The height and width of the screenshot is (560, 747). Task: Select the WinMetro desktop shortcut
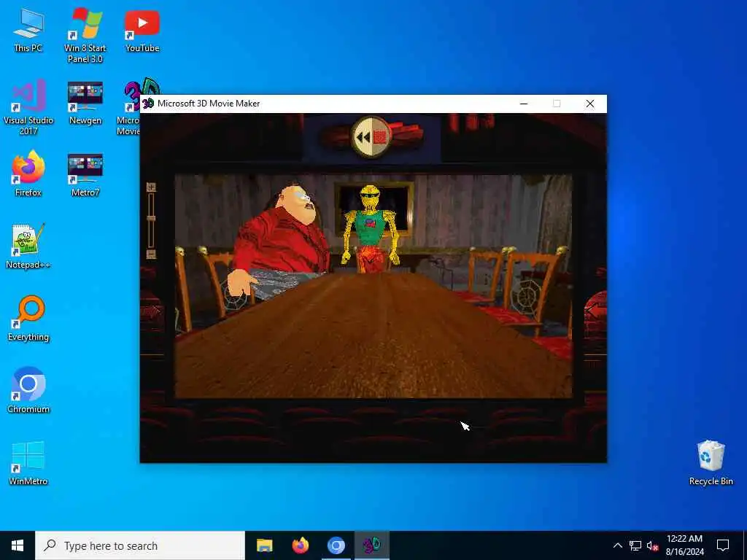[x=28, y=463]
